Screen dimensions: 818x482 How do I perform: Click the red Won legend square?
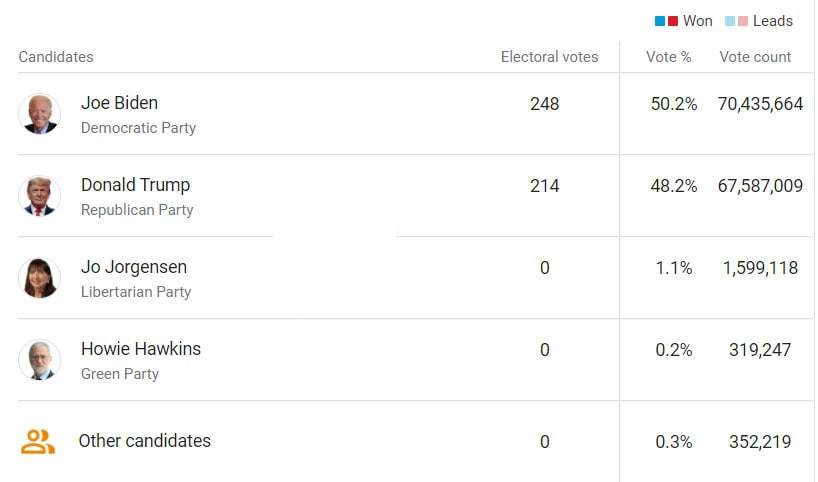pos(673,21)
